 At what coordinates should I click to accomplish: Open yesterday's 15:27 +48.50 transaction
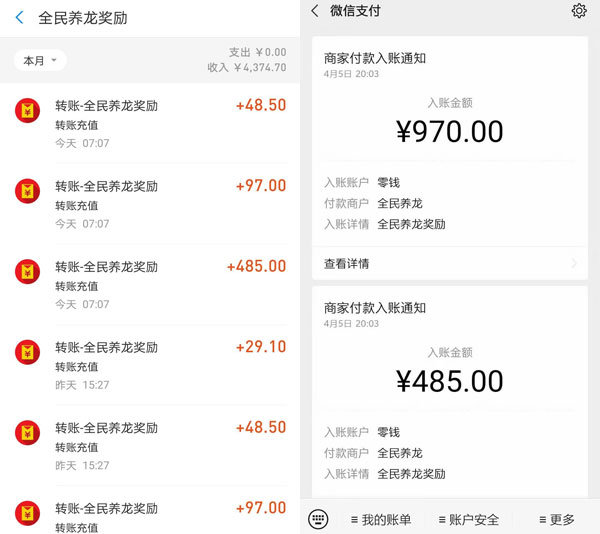pyautogui.click(x=150, y=446)
